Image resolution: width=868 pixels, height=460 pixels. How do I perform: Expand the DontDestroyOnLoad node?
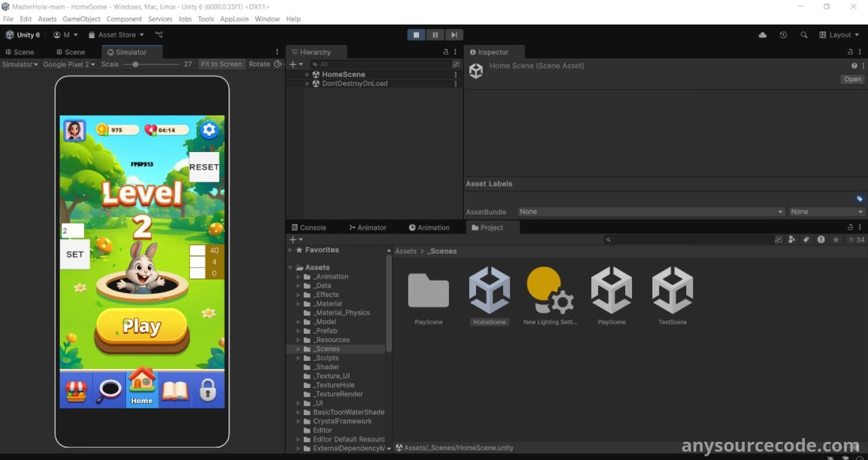[308, 84]
